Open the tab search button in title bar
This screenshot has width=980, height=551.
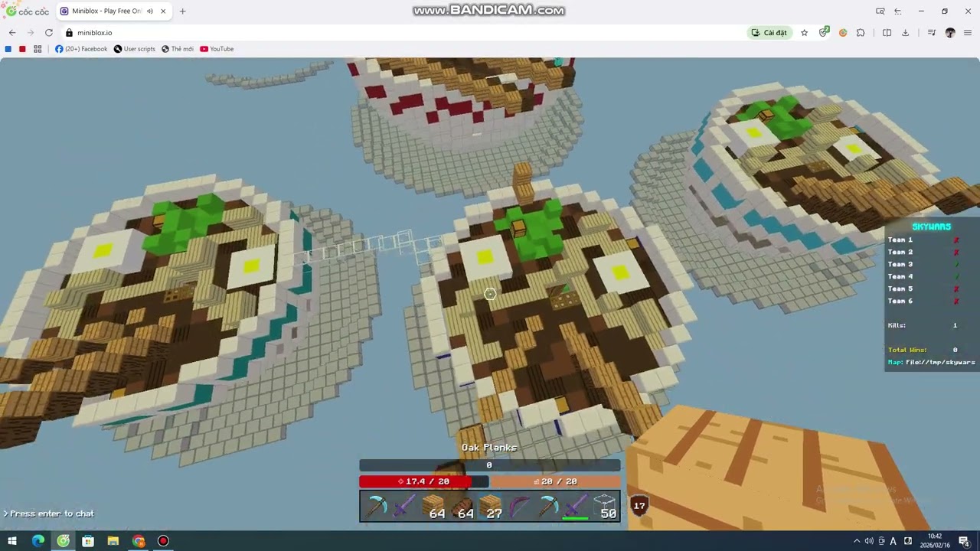click(880, 11)
